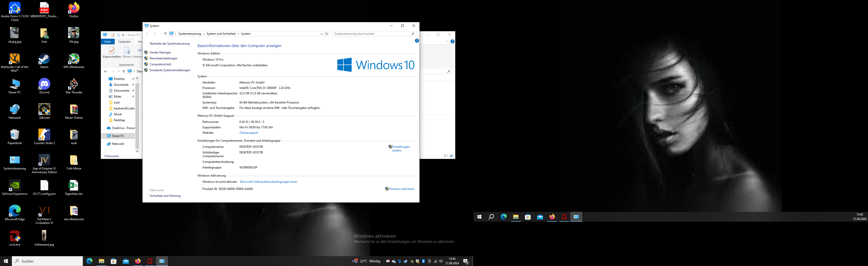Expand the address bar history dropdown
Image resolution: width=868 pixels, height=266 pixels.
pos(322,34)
